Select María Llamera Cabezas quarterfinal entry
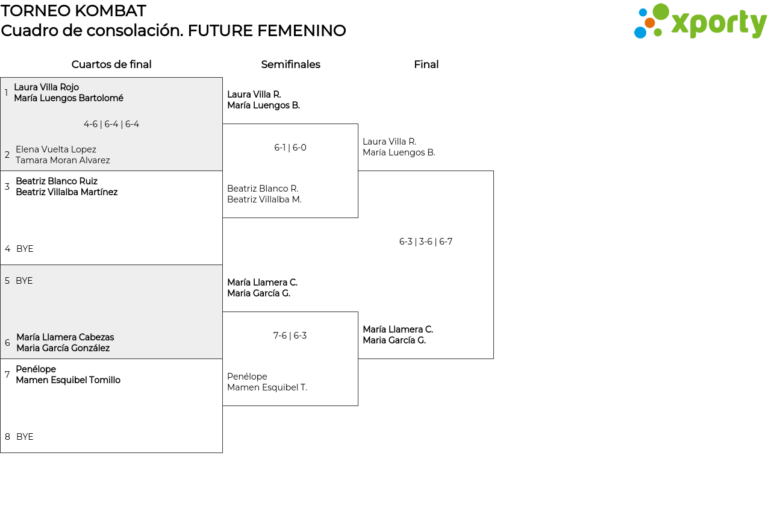Viewport: 771px width, 532px height. [x=65, y=343]
